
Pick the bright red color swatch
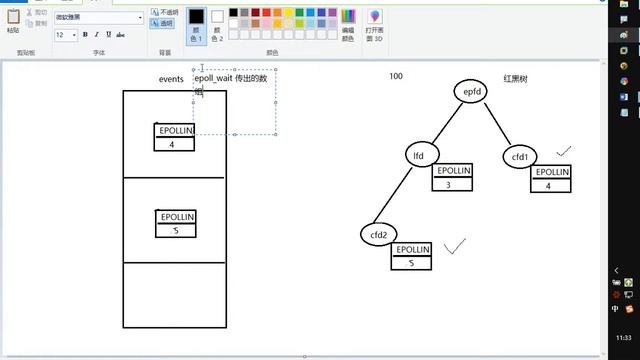pyautogui.click(x=266, y=13)
